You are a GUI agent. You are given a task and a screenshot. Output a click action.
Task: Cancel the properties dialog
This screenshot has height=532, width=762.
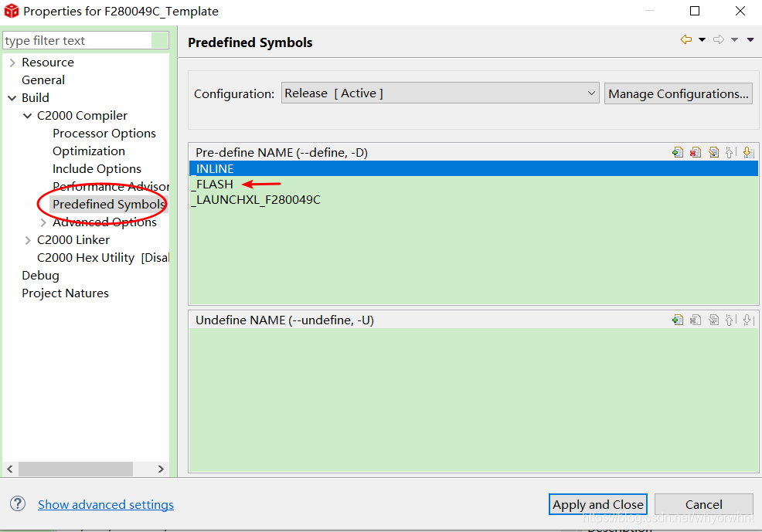(704, 504)
